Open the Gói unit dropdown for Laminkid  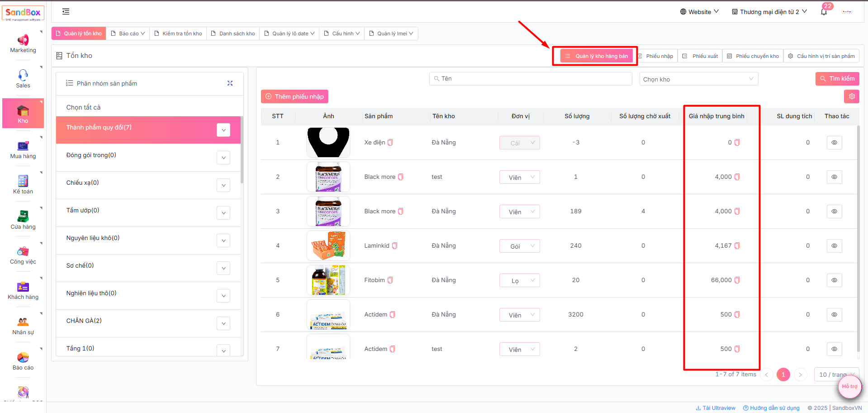(x=520, y=246)
